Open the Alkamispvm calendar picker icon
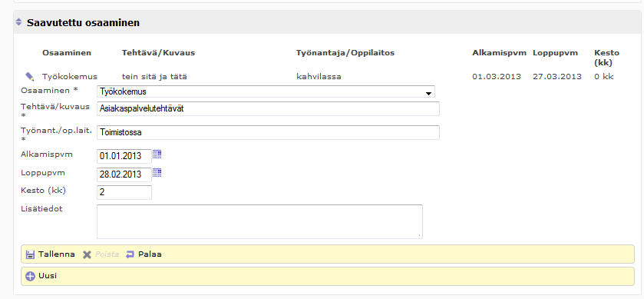 point(157,154)
